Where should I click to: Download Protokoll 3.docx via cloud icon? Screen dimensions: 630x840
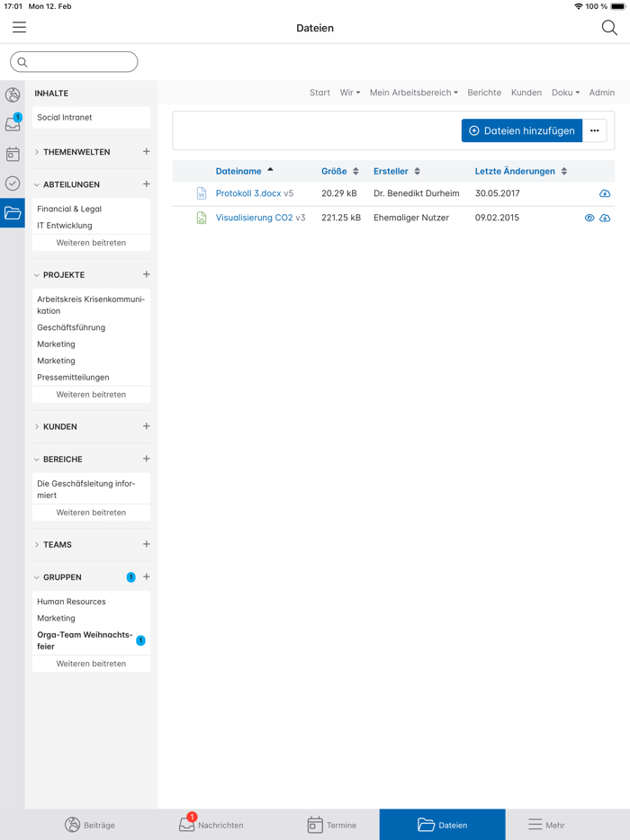coord(605,193)
